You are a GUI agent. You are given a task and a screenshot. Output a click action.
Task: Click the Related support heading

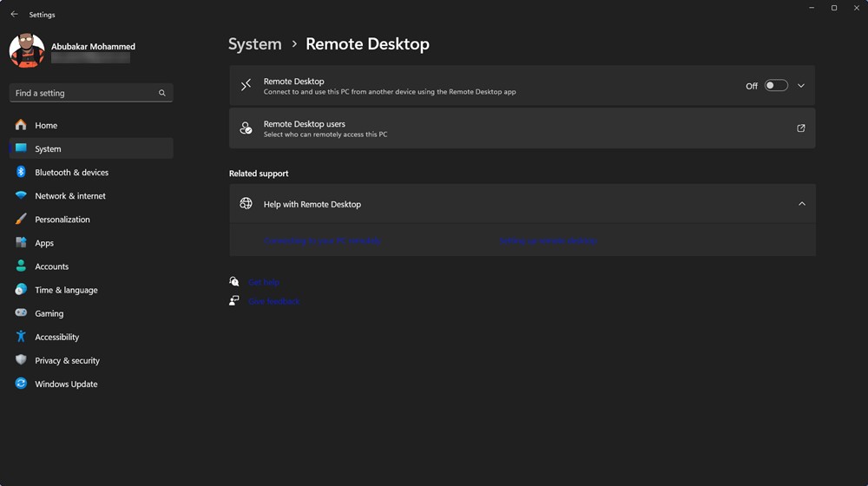pyautogui.click(x=259, y=174)
